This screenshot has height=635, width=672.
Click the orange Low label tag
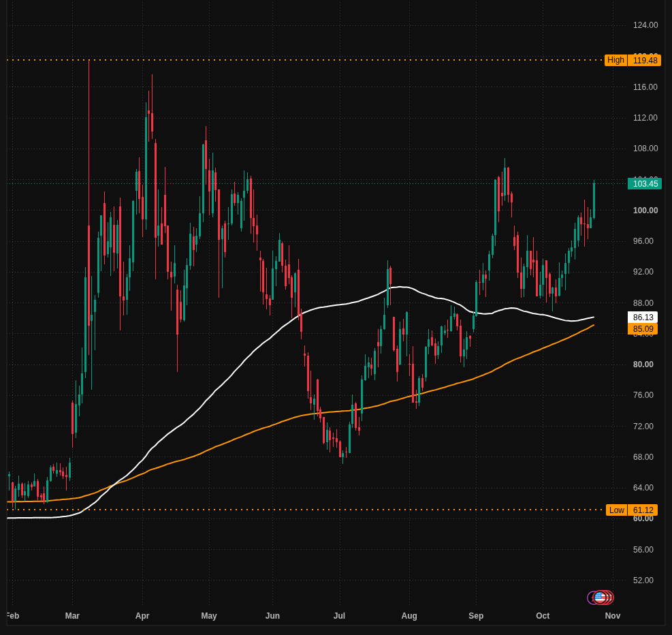click(x=616, y=510)
